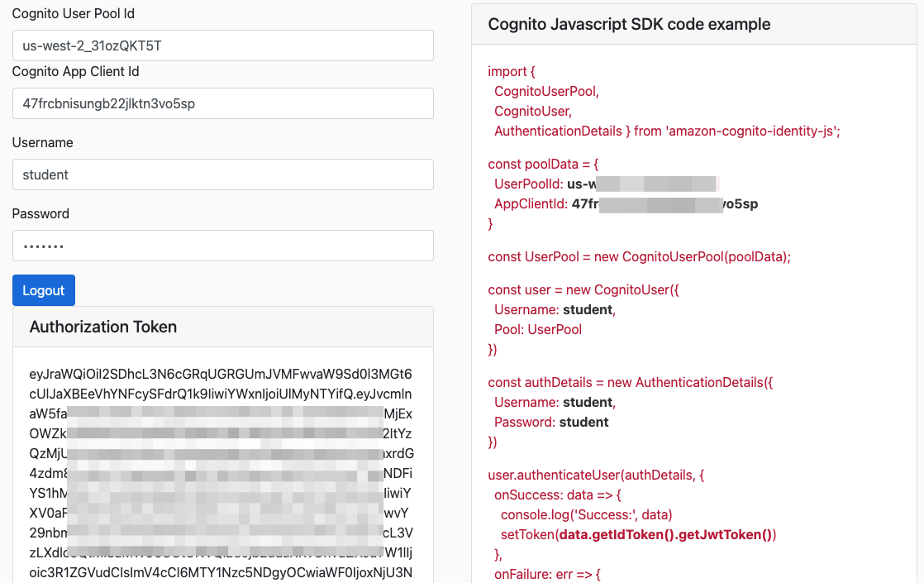Click 'const user = new CognitoUser({' line
The height and width of the screenshot is (583, 924).
coord(583,289)
